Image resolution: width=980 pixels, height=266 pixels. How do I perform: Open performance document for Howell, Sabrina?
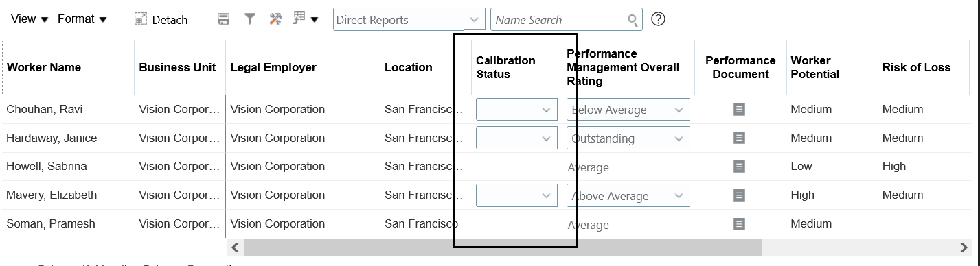(x=739, y=166)
